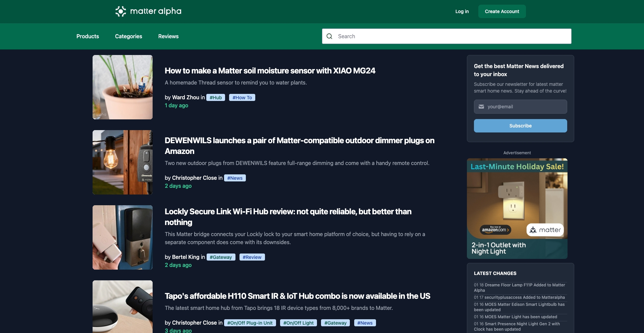644x333 pixels.
Task: Switch to the Reviews section
Action: pos(168,36)
